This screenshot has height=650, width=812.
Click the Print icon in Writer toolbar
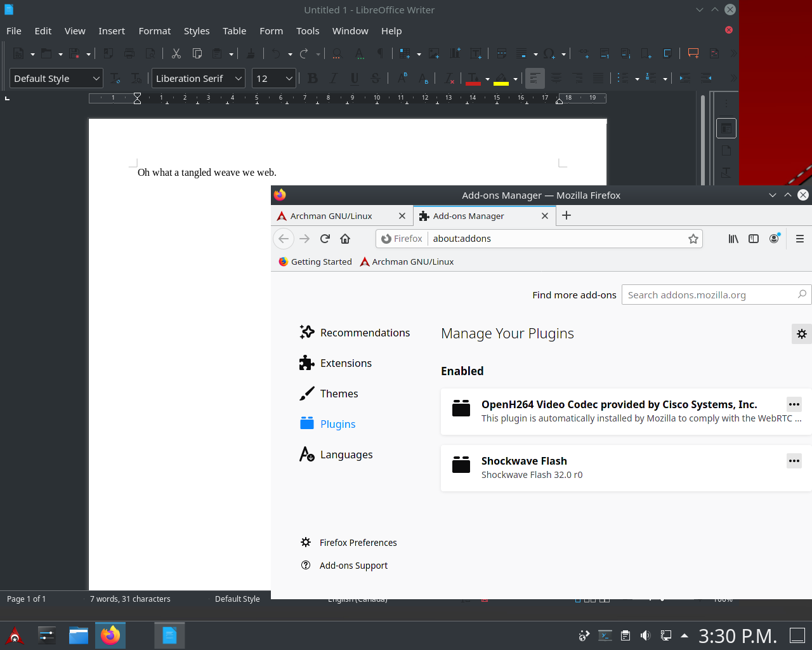coord(129,53)
